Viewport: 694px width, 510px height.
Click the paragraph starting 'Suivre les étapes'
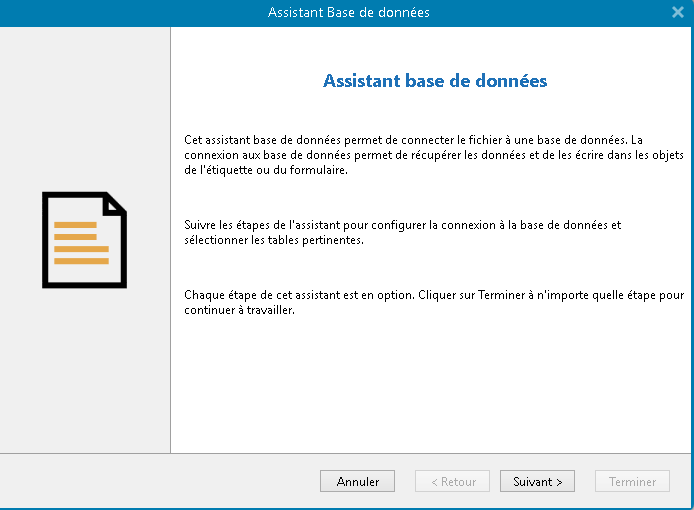(403, 233)
